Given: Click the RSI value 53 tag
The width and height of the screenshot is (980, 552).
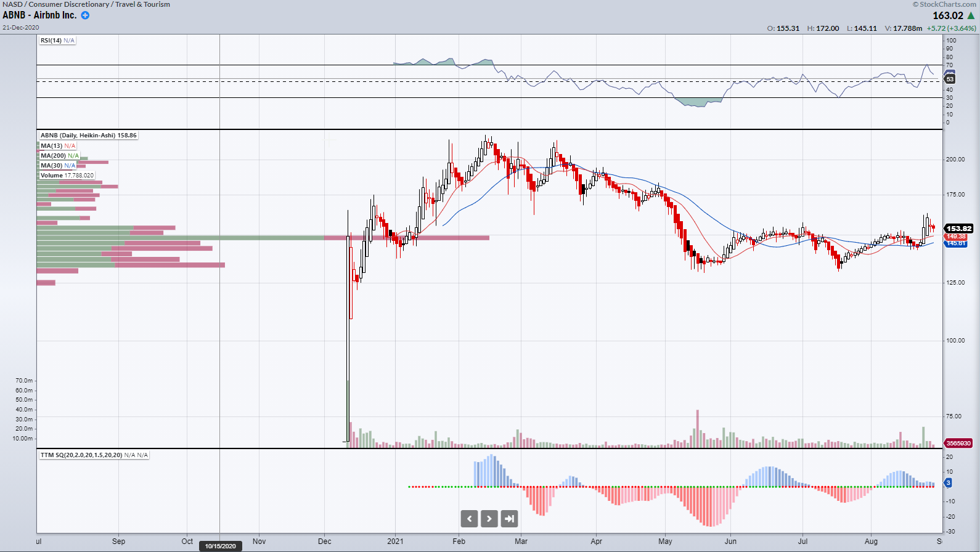Looking at the screenshot, I should (950, 79).
